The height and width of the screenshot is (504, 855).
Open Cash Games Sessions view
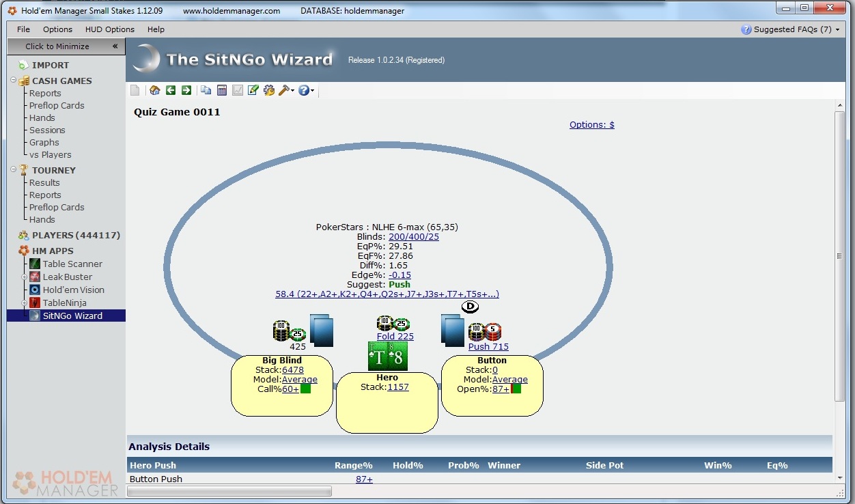click(47, 130)
